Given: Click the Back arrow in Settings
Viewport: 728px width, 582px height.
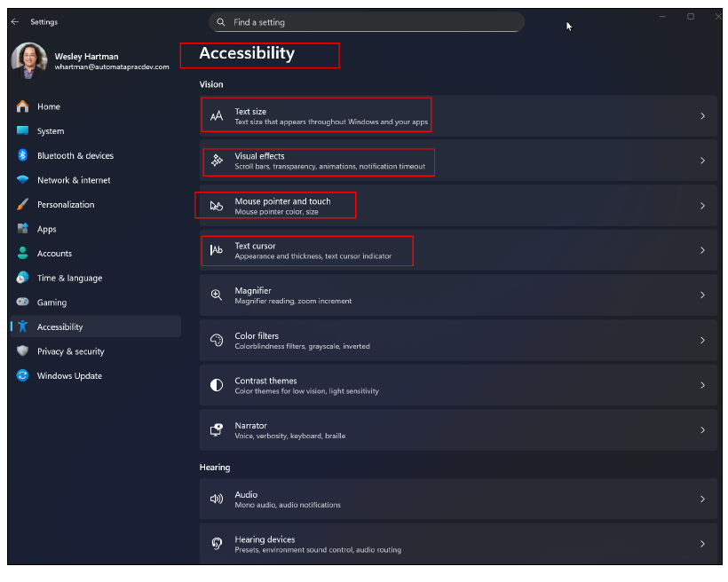Looking at the screenshot, I should click(x=15, y=22).
